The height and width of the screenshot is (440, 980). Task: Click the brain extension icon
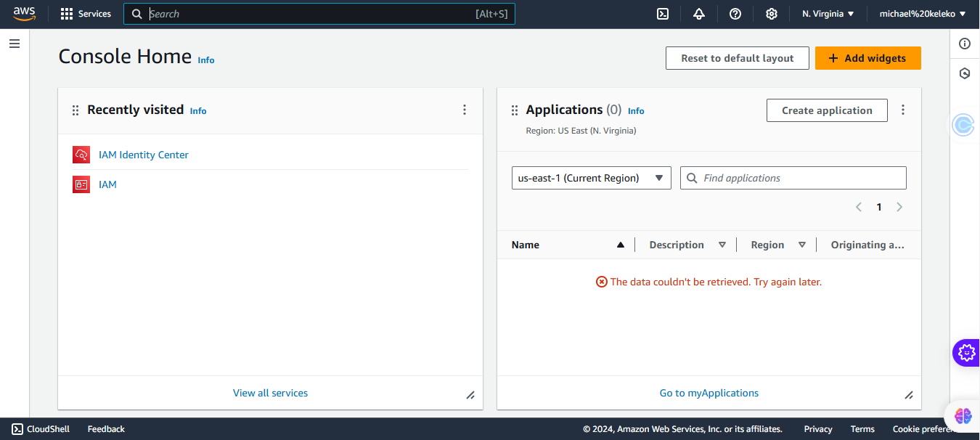[963, 415]
